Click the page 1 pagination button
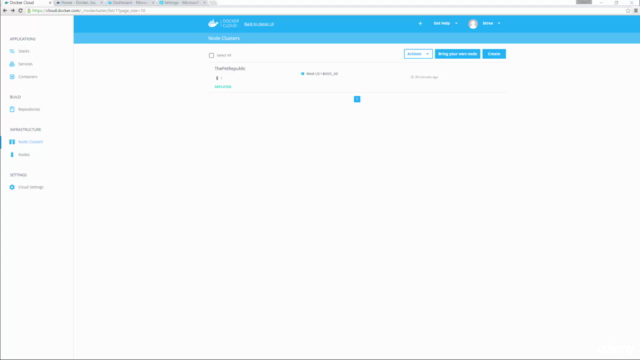The image size is (640, 360). (x=357, y=99)
